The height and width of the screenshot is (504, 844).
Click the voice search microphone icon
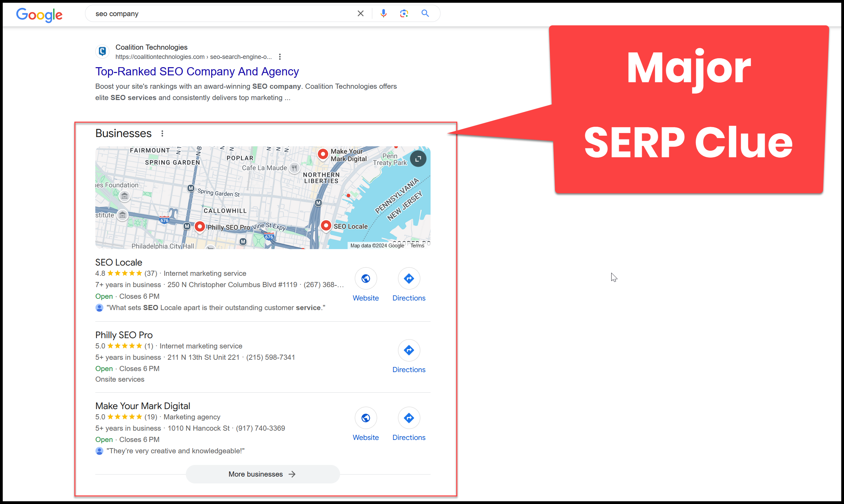point(383,13)
